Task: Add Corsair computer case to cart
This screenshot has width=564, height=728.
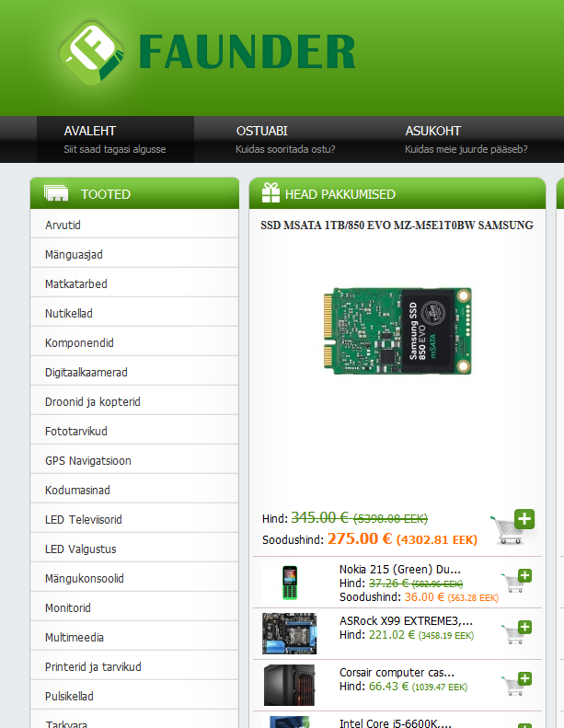Action: click(x=517, y=684)
